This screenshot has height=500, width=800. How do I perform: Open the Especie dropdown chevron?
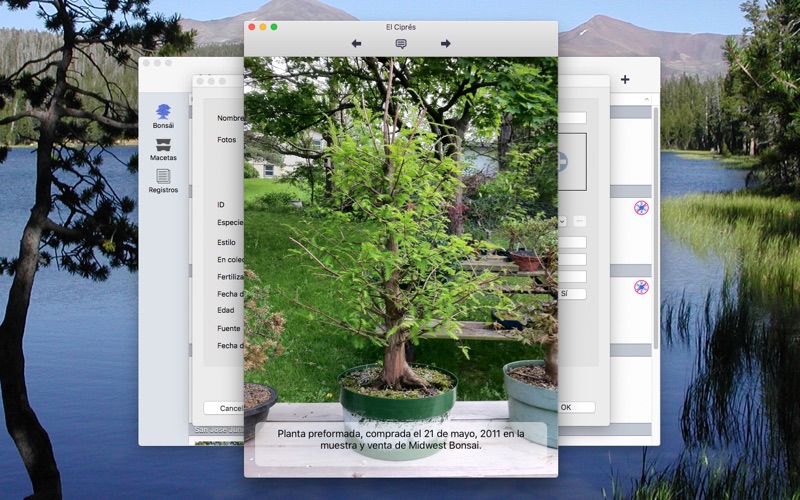coord(562,221)
